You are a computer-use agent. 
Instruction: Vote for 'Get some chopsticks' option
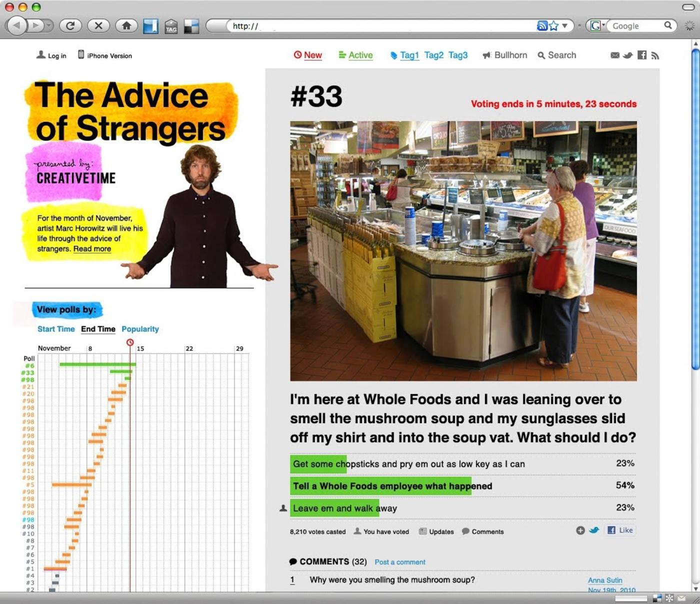[462, 464]
